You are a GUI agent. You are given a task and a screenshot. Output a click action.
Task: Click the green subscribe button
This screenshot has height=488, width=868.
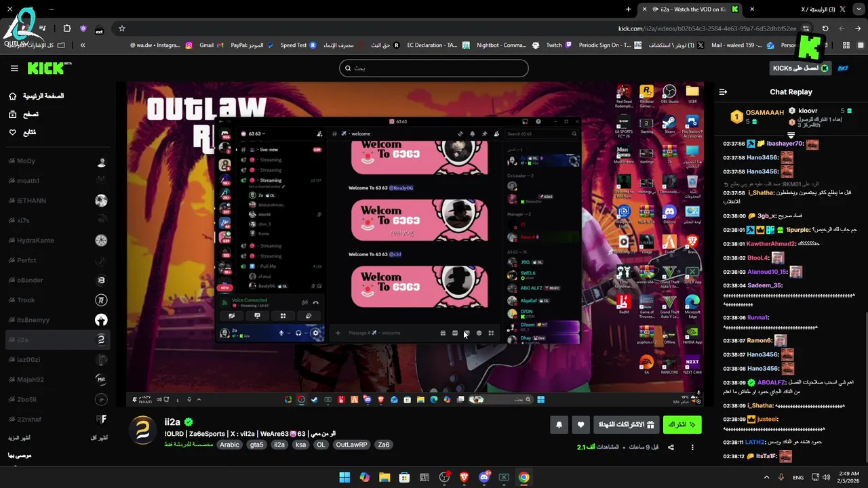coord(682,425)
